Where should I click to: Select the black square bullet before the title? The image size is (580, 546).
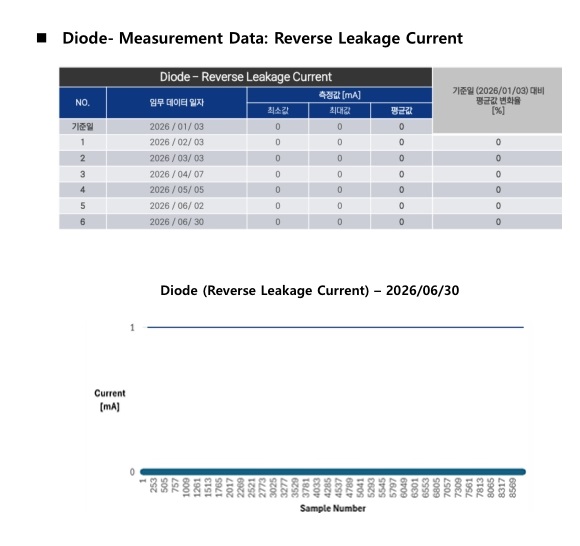[41, 38]
